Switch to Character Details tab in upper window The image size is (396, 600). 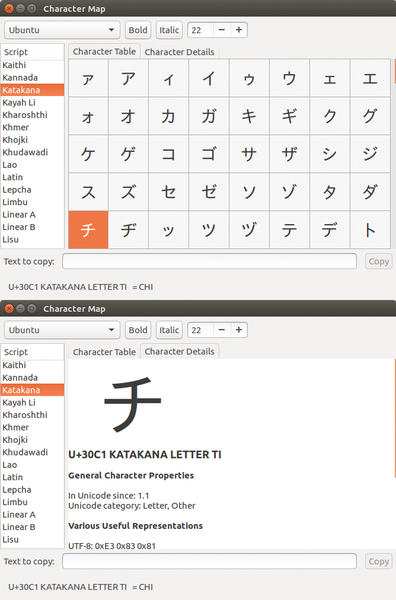(179, 52)
